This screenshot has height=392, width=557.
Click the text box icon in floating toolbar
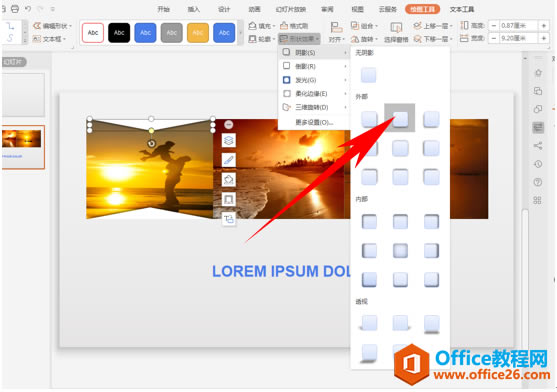point(228,219)
